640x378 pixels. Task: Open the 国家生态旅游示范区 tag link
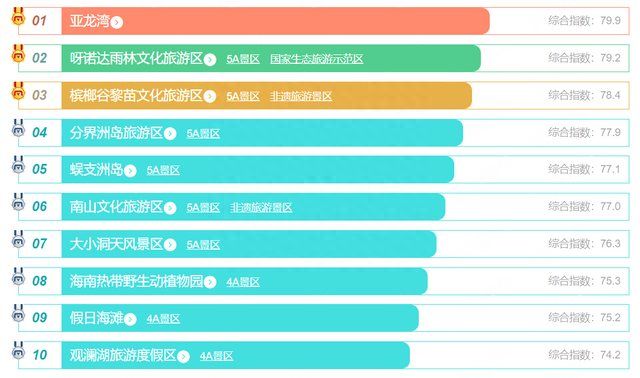[x=317, y=59]
